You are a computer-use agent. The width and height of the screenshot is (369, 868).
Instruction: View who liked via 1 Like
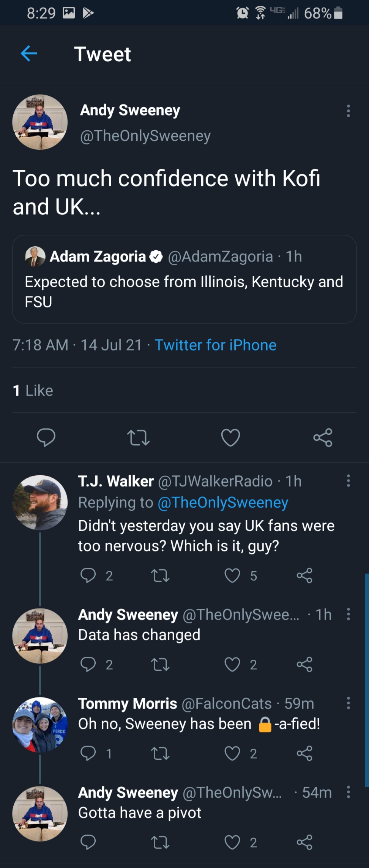click(33, 390)
